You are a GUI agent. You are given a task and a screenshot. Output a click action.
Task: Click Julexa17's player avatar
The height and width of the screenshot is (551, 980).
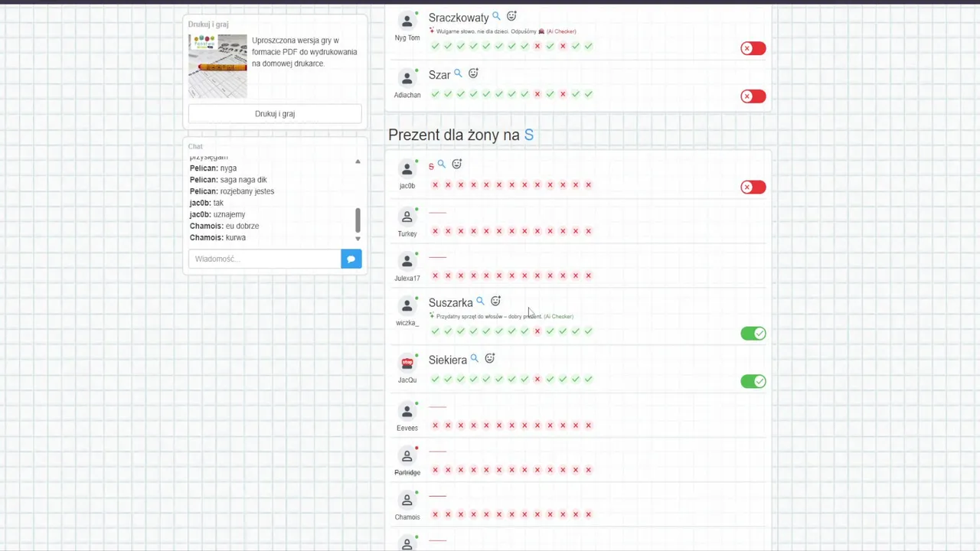coord(407,261)
